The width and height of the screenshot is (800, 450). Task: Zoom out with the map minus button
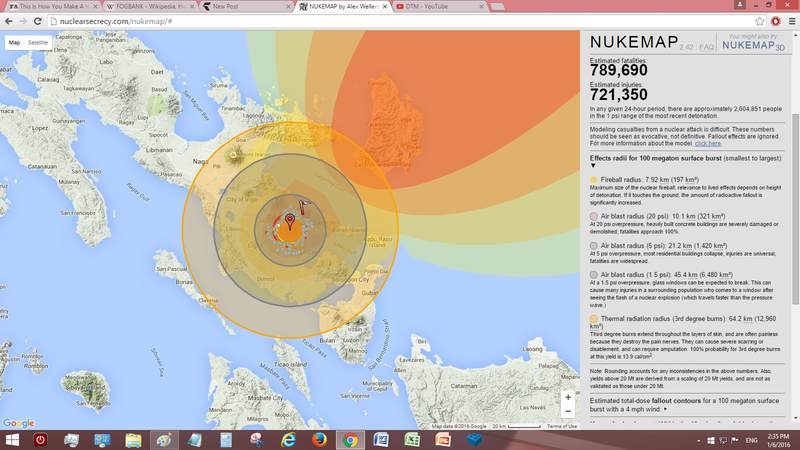tap(568, 411)
